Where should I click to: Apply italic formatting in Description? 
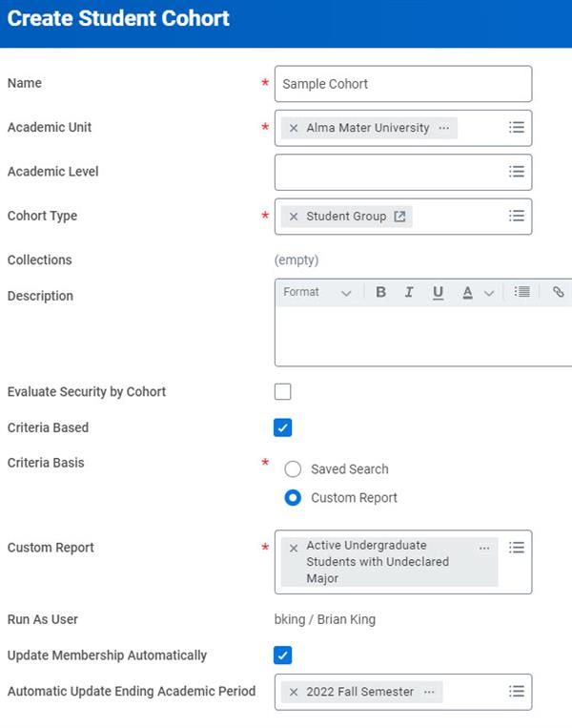(409, 292)
